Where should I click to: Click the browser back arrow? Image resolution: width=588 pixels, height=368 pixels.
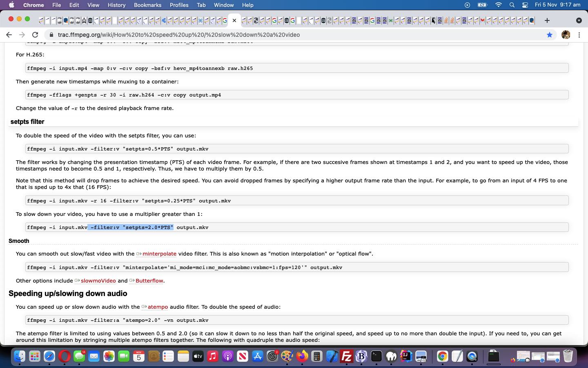coord(9,35)
